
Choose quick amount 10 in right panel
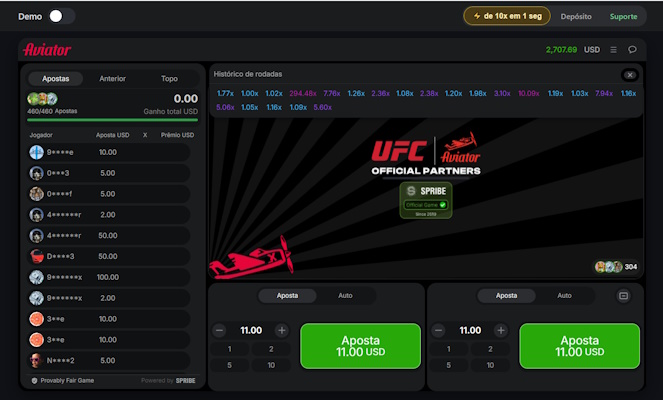pos(490,365)
